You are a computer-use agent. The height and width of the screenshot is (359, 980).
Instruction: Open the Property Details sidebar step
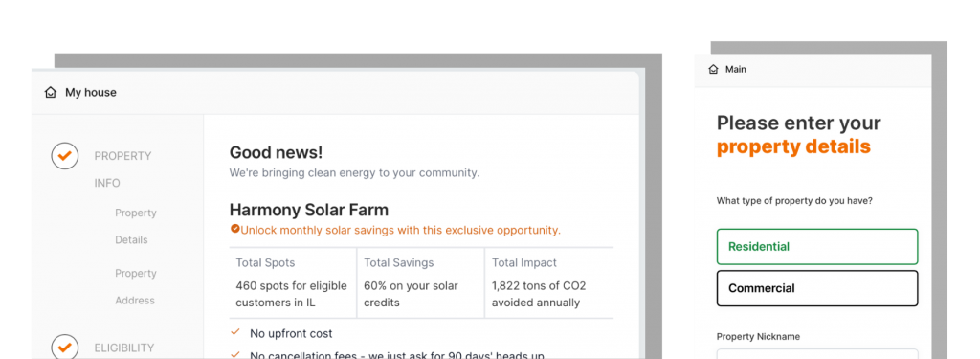136,226
